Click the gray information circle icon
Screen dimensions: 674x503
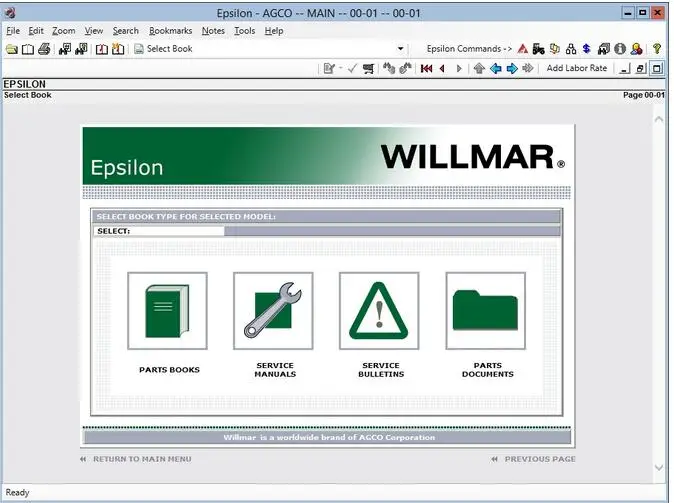620,49
